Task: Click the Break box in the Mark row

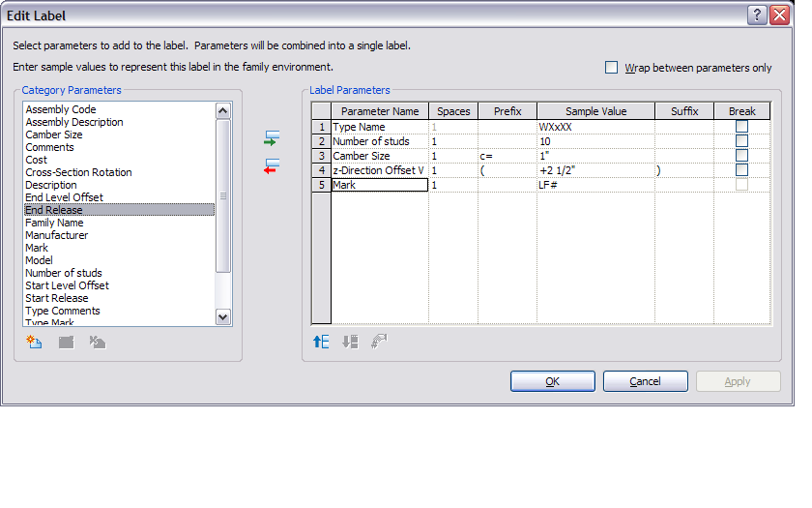Action: [x=741, y=185]
